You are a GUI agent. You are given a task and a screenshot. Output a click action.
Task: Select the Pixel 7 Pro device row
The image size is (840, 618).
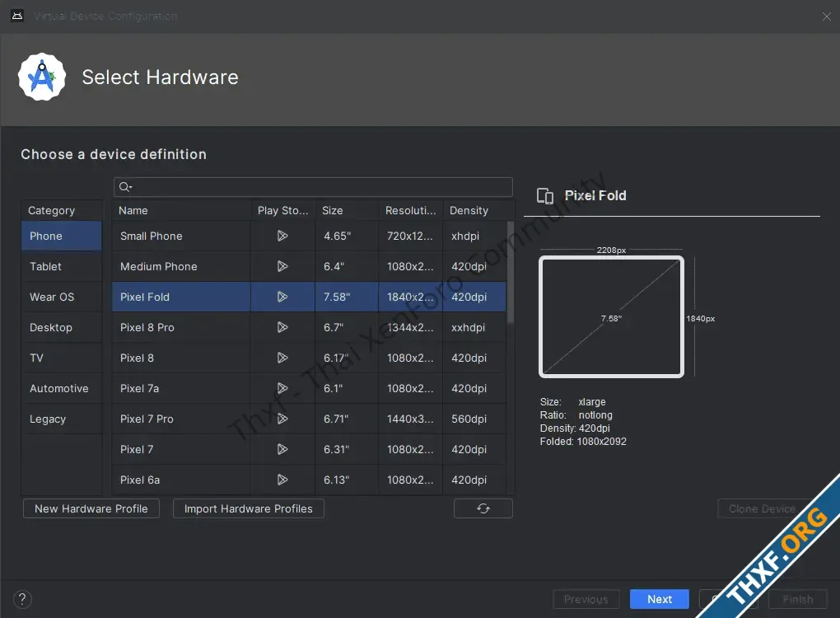click(309, 419)
